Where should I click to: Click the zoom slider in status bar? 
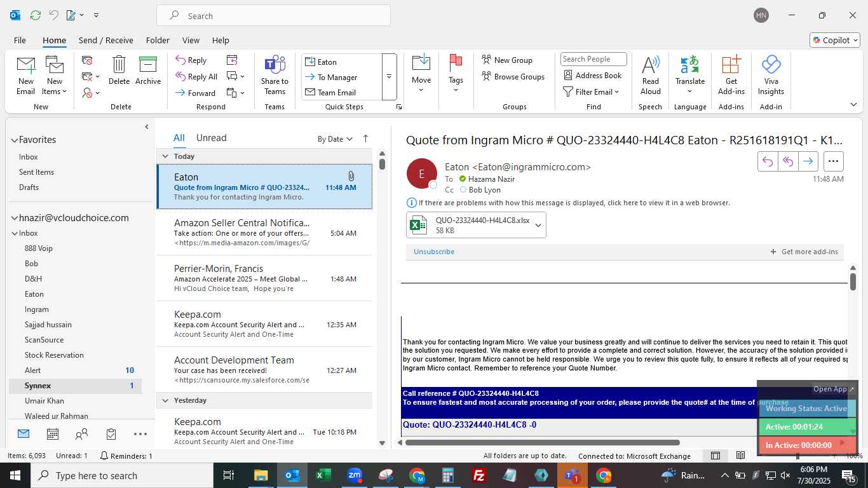point(797,456)
